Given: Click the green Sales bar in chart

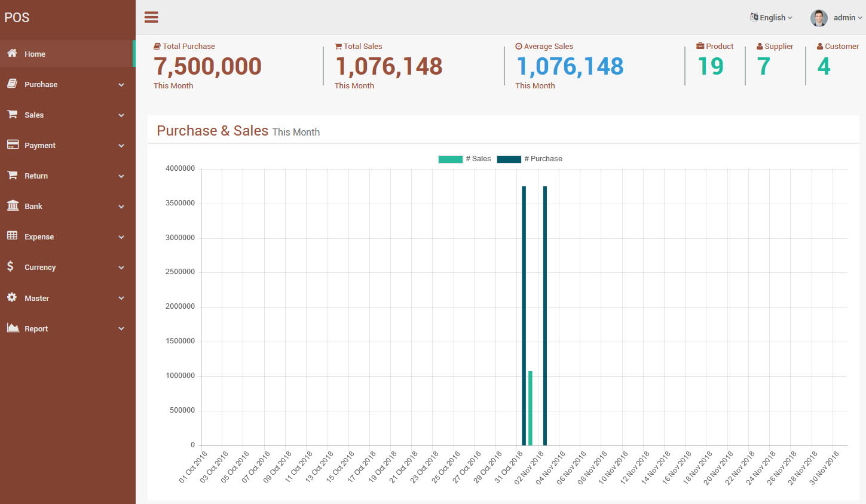Looking at the screenshot, I should (530, 408).
